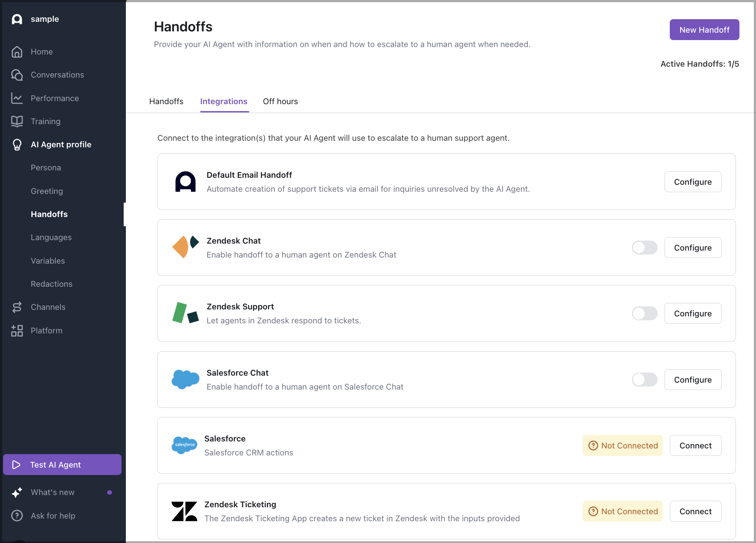This screenshot has width=756, height=543.
Task: Open the Off hours tab
Action: [280, 101]
